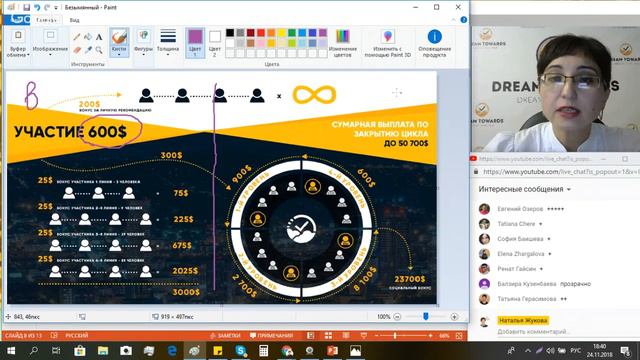This screenshot has height=360, width=640.
Task: Select Цвет 2 background color button
Action: (215, 43)
